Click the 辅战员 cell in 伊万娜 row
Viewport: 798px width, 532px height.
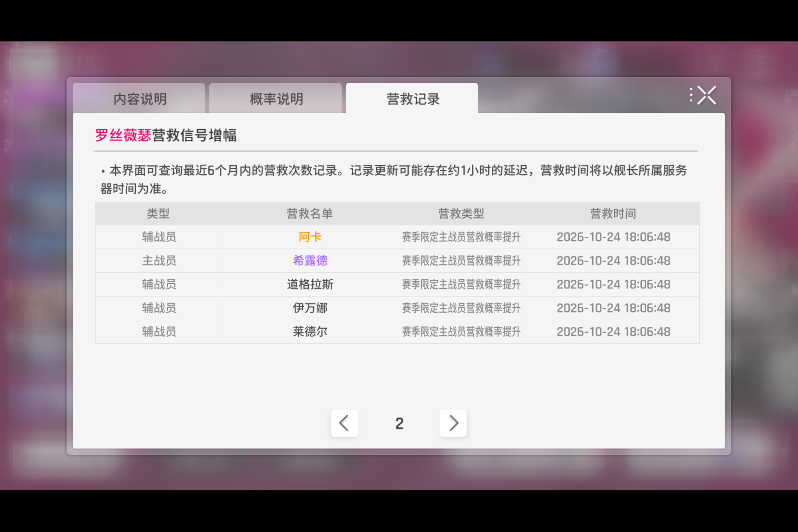click(159, 308)
